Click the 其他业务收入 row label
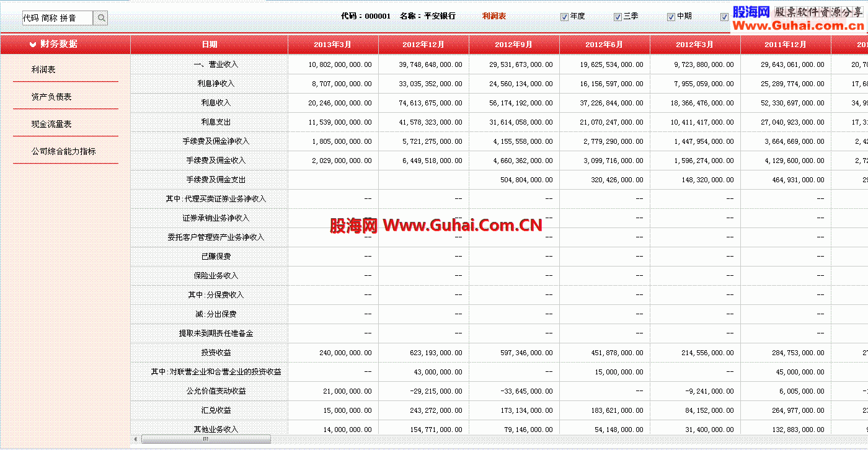868x450 pixels. [x=216, y=430]
